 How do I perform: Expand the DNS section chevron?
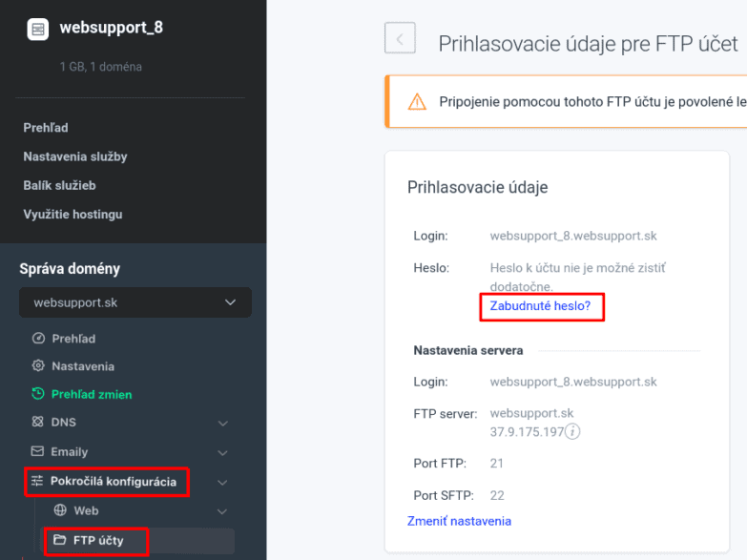click(222, 424)
